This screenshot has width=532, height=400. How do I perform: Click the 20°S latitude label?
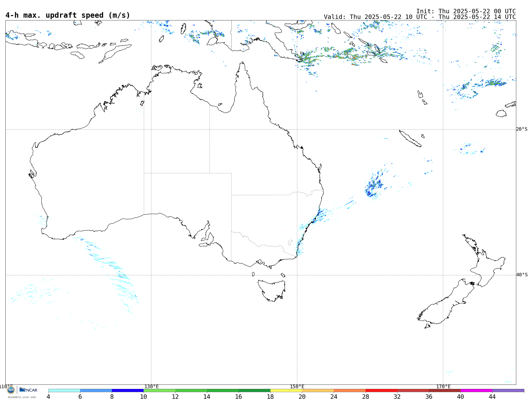522,129
